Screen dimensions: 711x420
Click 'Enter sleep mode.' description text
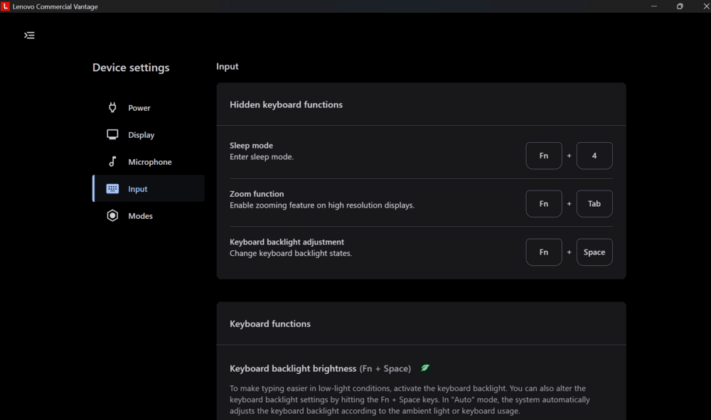click(262, 157)
